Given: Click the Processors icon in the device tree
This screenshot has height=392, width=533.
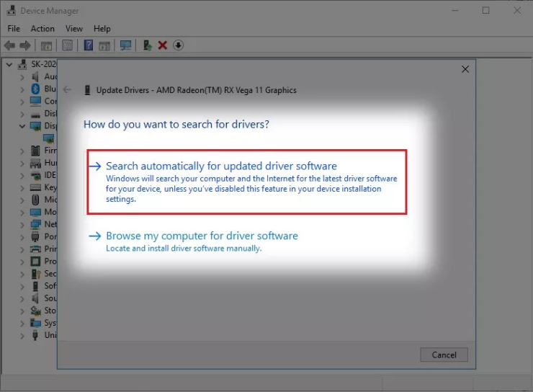Looking at the screenshot, I should 35,261.
